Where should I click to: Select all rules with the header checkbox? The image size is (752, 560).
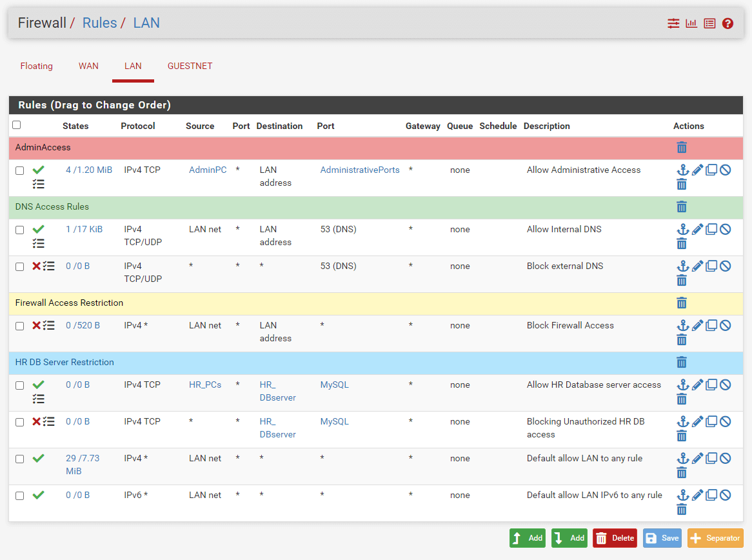tap(16, 125)
